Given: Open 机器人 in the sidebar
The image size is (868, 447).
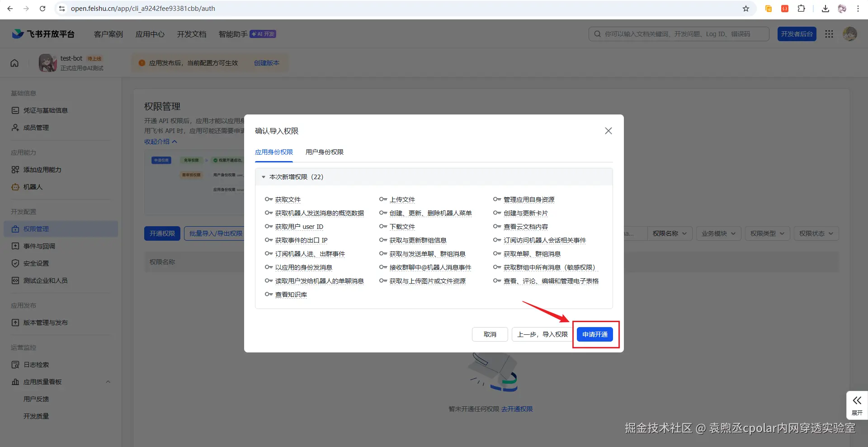Looking at the screenshot, I should 61,187.
